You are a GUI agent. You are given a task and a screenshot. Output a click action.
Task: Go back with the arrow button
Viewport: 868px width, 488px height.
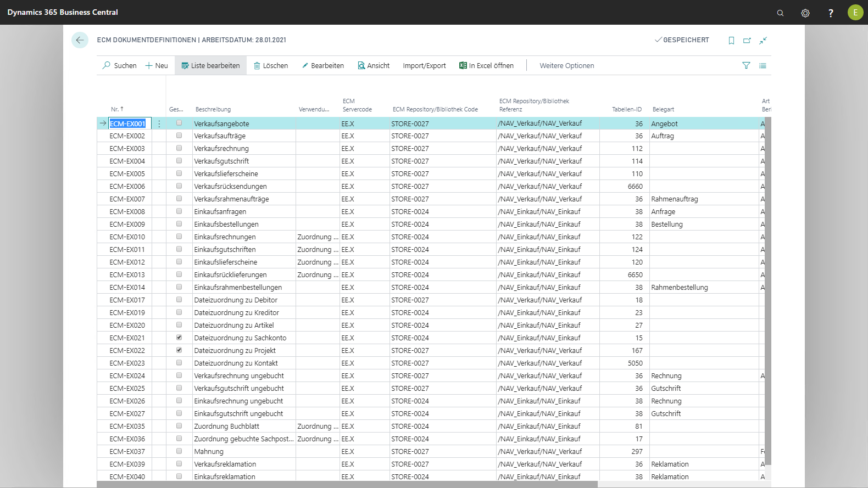80,40
